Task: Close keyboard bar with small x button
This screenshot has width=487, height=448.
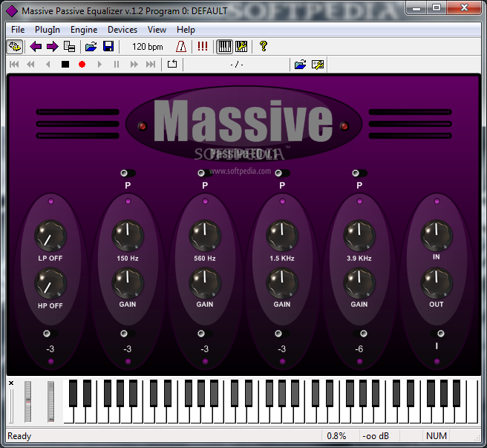Action: coord(11,383)
